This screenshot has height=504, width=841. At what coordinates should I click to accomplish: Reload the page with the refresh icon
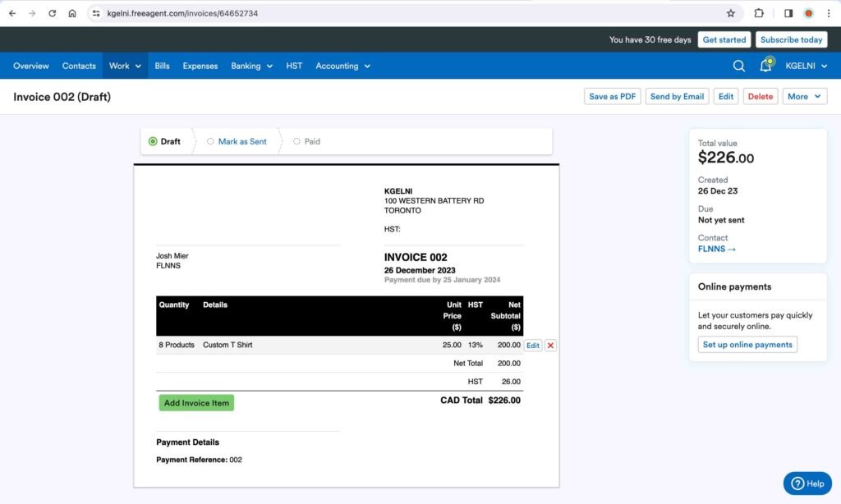(53, 13)
